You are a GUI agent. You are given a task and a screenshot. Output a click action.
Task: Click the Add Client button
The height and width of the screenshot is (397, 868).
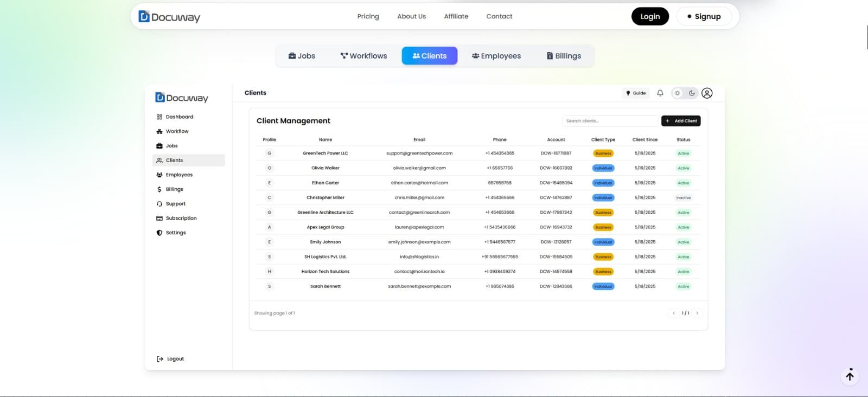tap(681, 121)
